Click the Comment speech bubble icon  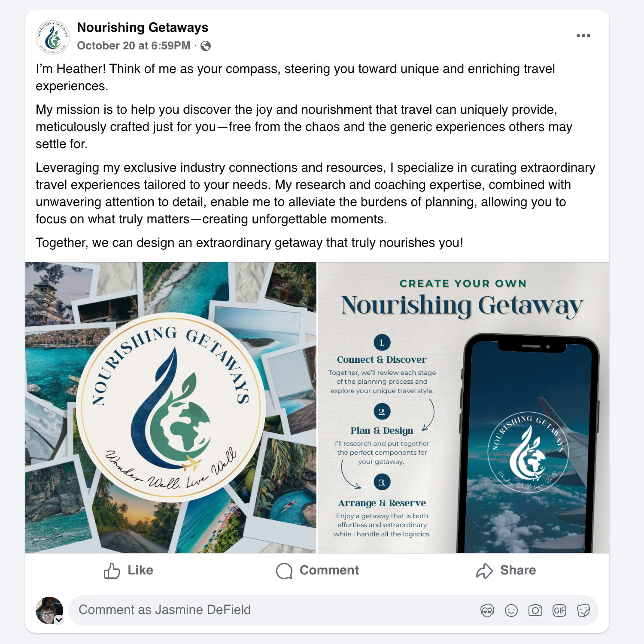pos(284,571)
